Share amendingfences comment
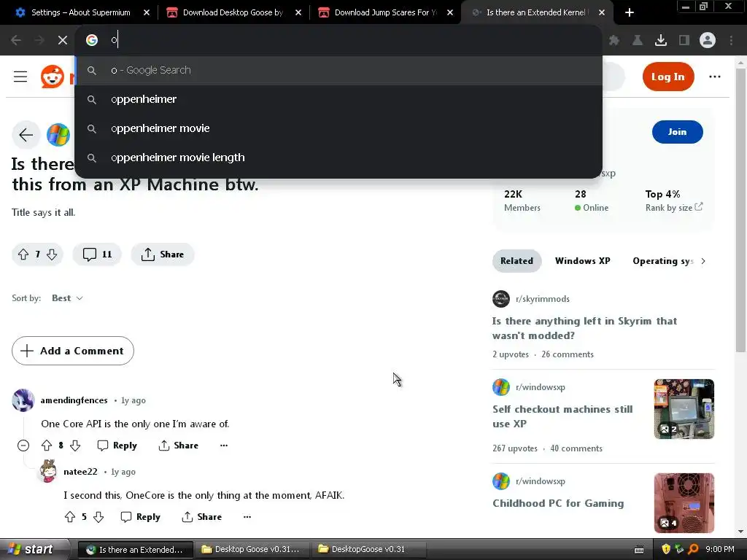 coord(178,446)
